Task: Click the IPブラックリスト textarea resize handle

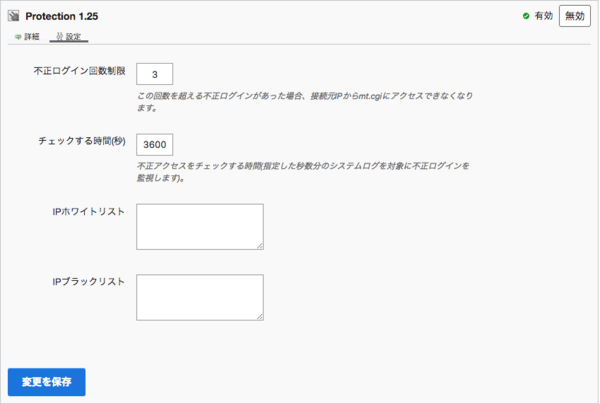Action: (x=259, y=315)
